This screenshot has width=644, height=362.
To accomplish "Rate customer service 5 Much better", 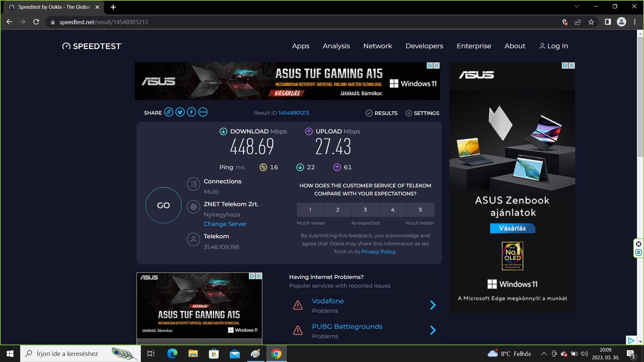I will [420, 210].
